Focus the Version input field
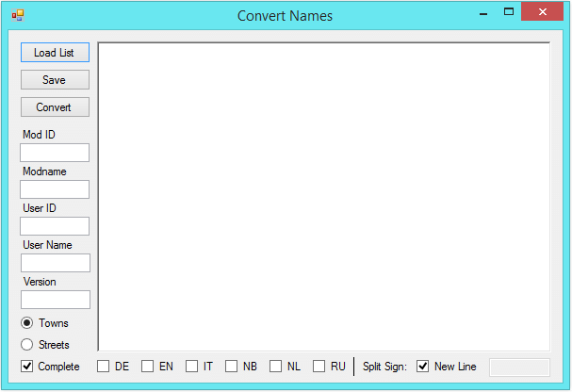 pos(56,300)
